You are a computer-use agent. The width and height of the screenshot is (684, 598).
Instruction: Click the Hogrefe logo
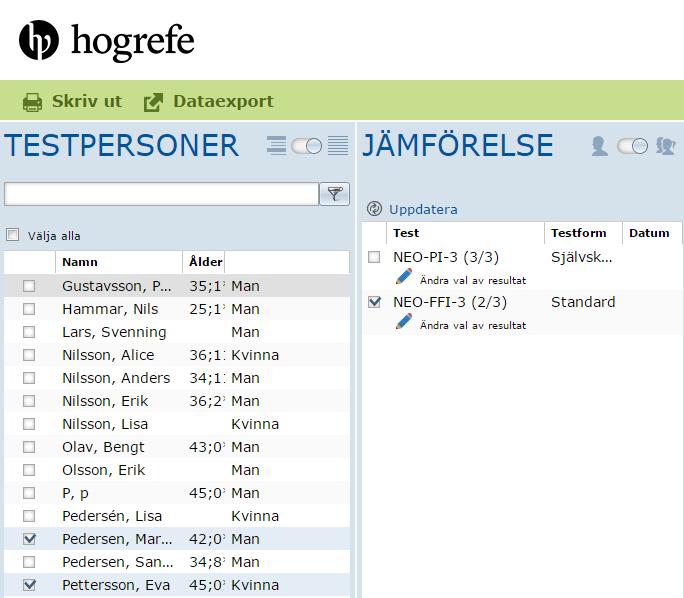coord(106,41)
